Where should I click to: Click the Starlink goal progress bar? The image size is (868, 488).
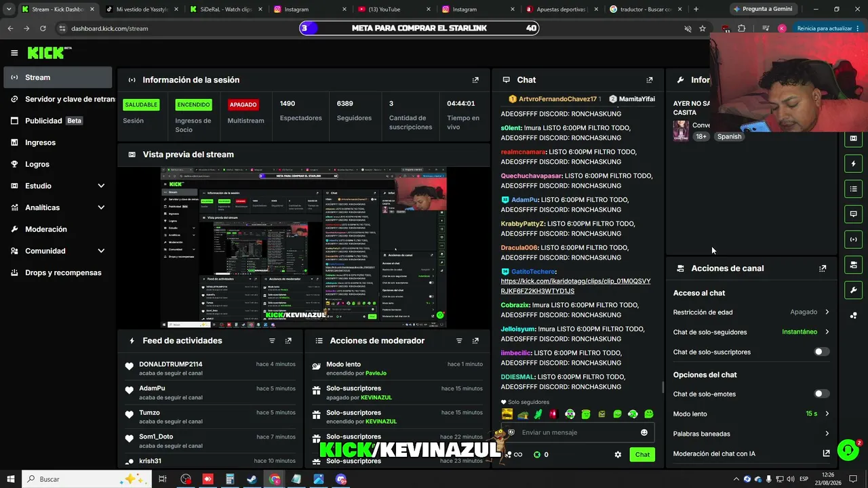click(419, 28)
